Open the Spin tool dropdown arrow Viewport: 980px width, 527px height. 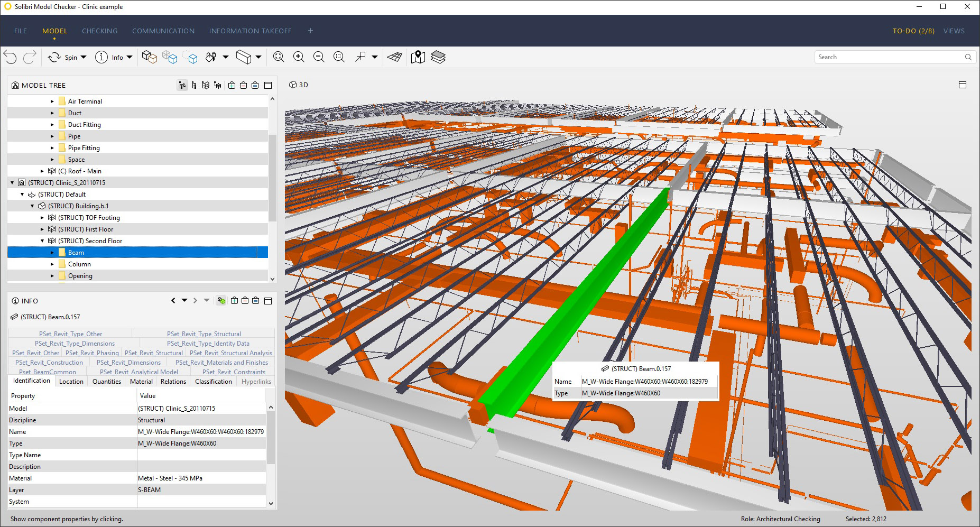84,57
